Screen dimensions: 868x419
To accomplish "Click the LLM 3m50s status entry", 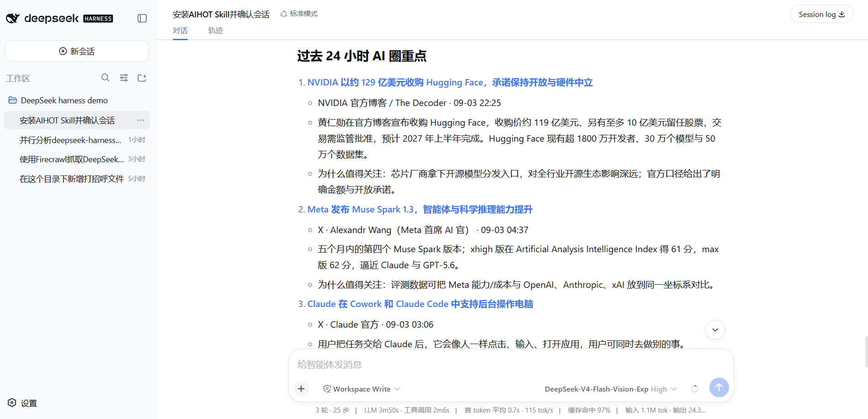I will click(x=406, y=410).
